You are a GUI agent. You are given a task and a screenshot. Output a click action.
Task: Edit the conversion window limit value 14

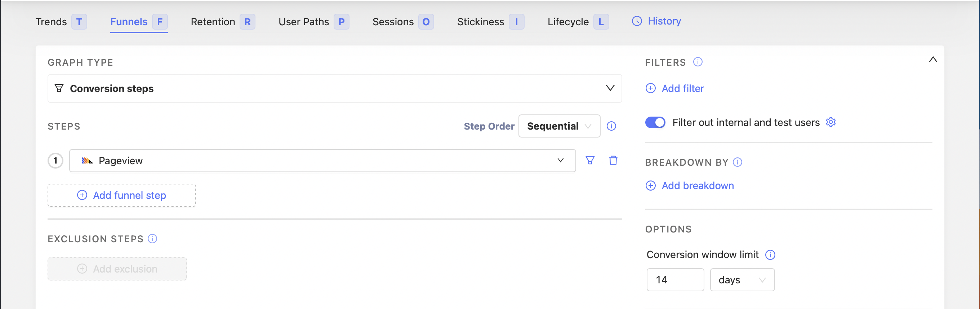coord(675,280)
